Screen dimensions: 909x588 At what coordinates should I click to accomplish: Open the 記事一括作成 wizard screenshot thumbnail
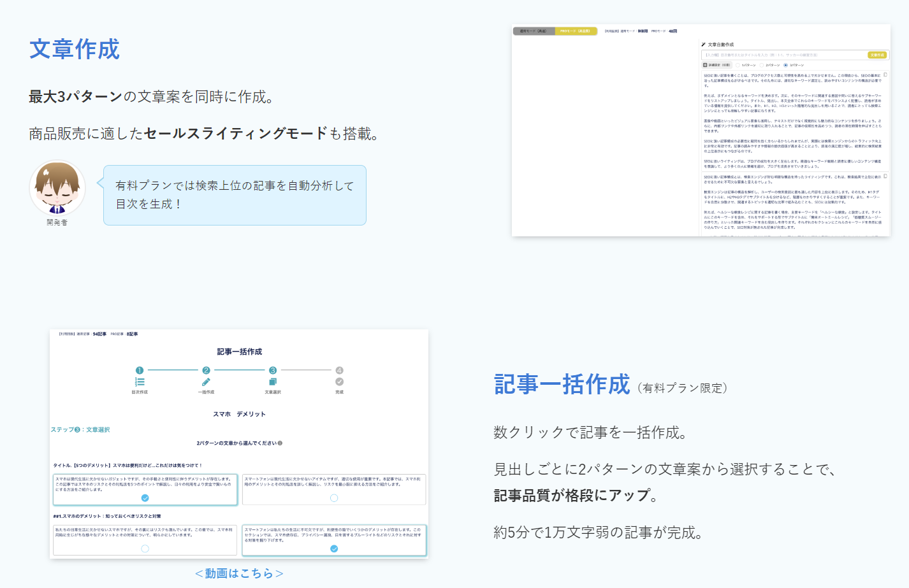[239, 444]
